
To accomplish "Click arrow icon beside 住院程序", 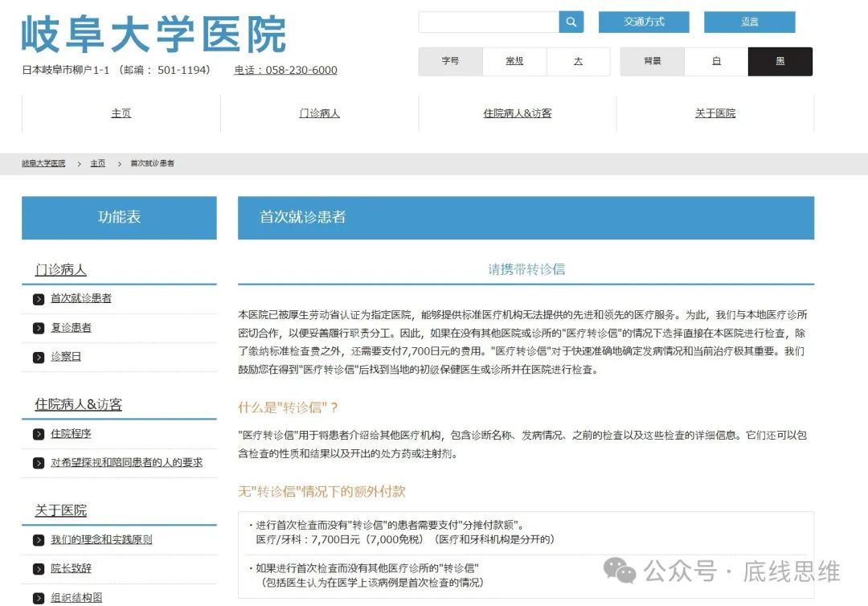I will 39,434.
